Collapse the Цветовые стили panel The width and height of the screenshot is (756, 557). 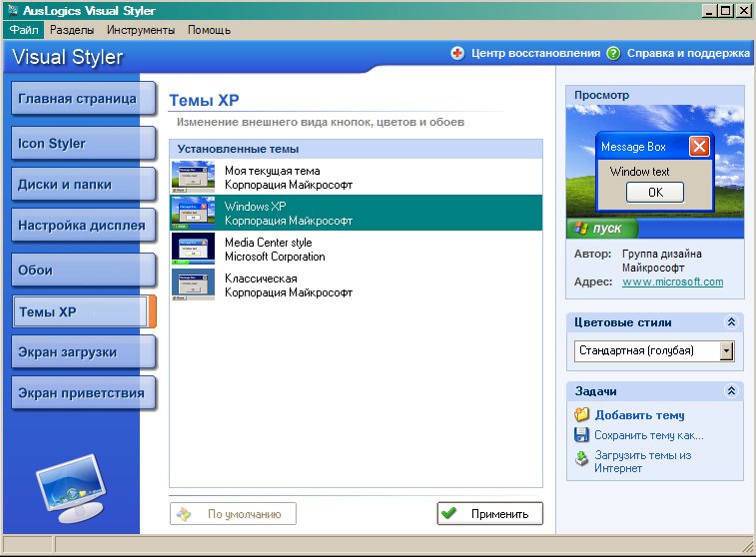pos(731,321)
